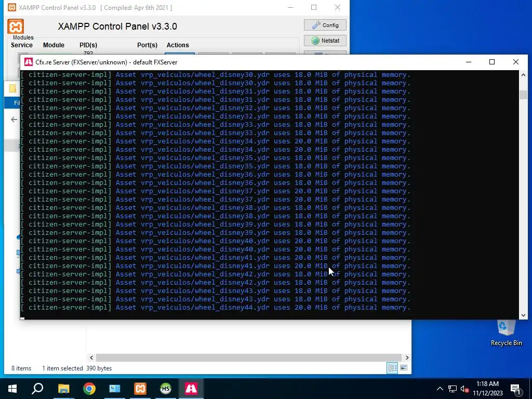Click the FXServer taskbar icon

[x=191, y=389]
